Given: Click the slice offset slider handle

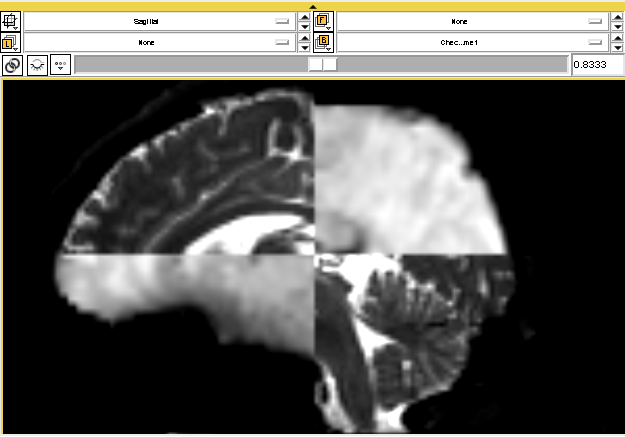Looking at the screenshot, I should pyautogui.click(x=322, y=65).
